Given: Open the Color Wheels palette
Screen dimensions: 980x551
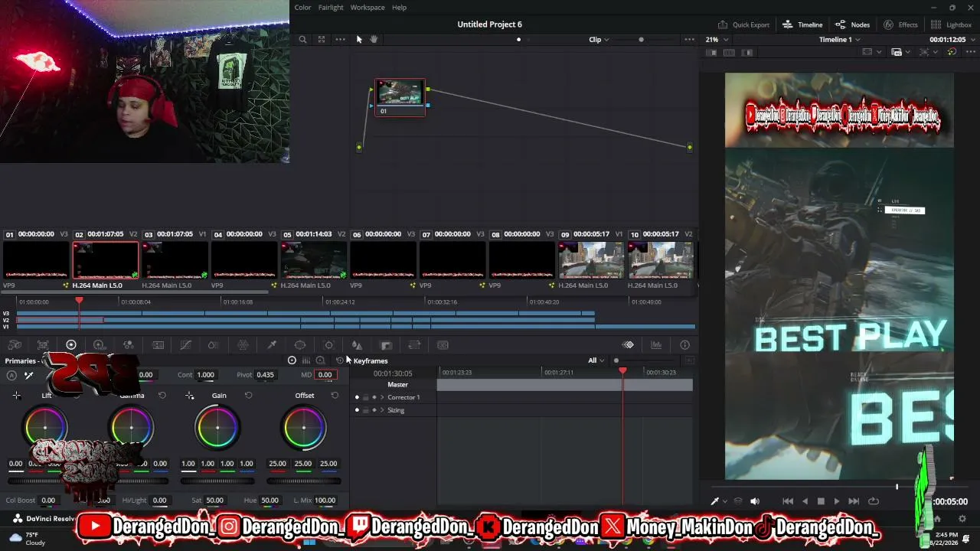Looking at the screenshot, I should tap(71, 345).
